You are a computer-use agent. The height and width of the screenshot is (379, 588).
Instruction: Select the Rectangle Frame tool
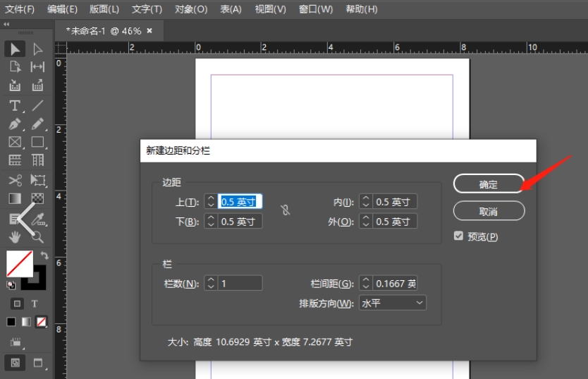[15, 143]
